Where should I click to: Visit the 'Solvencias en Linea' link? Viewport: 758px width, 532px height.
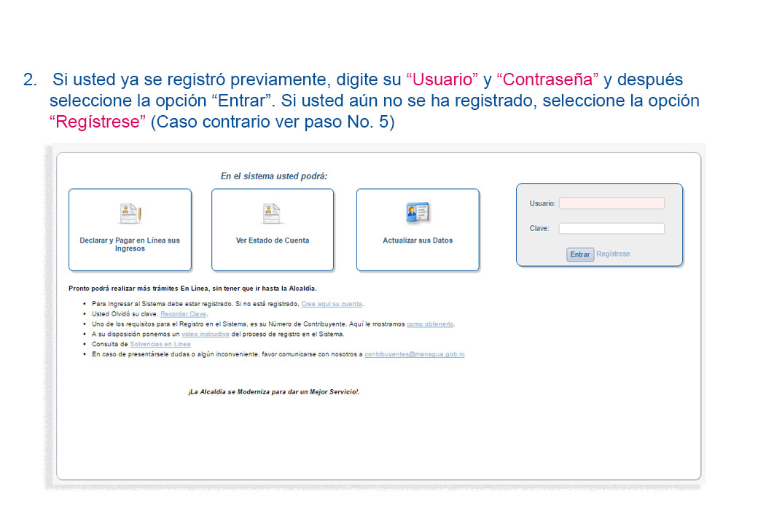click(x=160, y=345)
